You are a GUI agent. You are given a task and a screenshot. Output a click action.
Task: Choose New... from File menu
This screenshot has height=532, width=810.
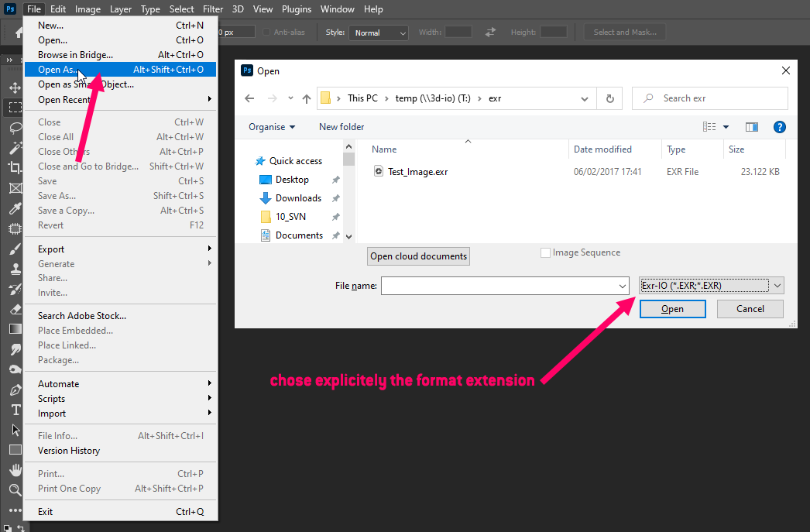click(x=120, y=26)
